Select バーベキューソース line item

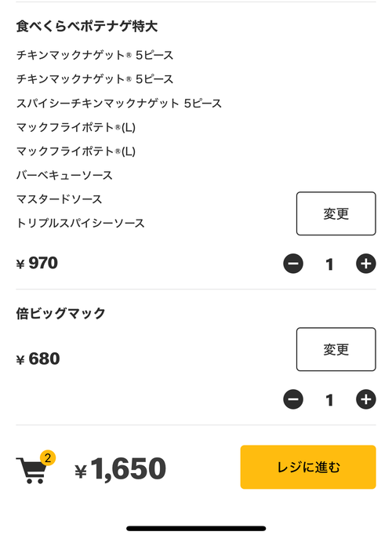point(64,175)
